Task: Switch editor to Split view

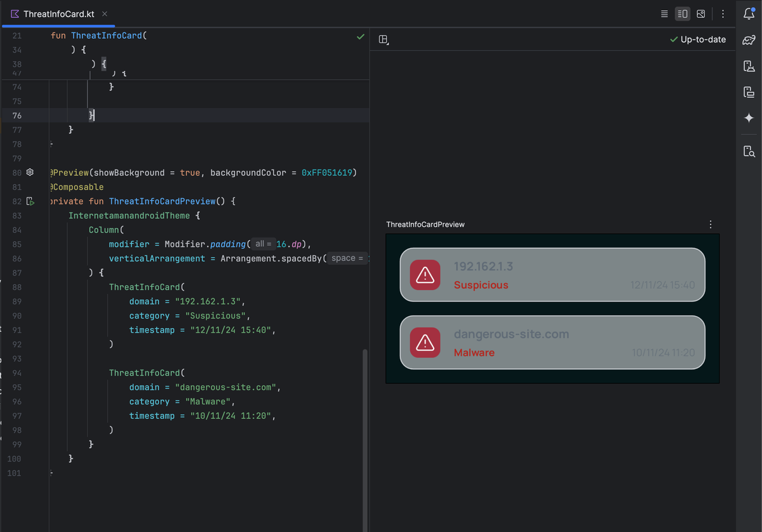Action: click(683, 14)
